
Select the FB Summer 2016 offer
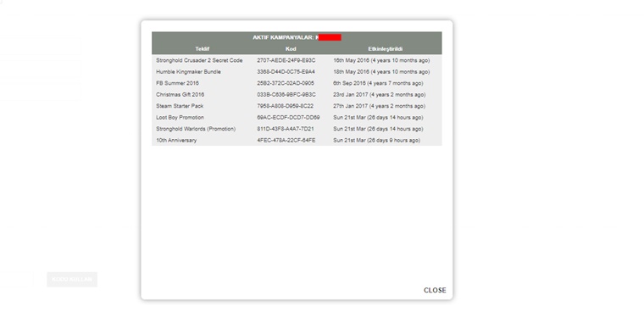(x=177, y=83)
